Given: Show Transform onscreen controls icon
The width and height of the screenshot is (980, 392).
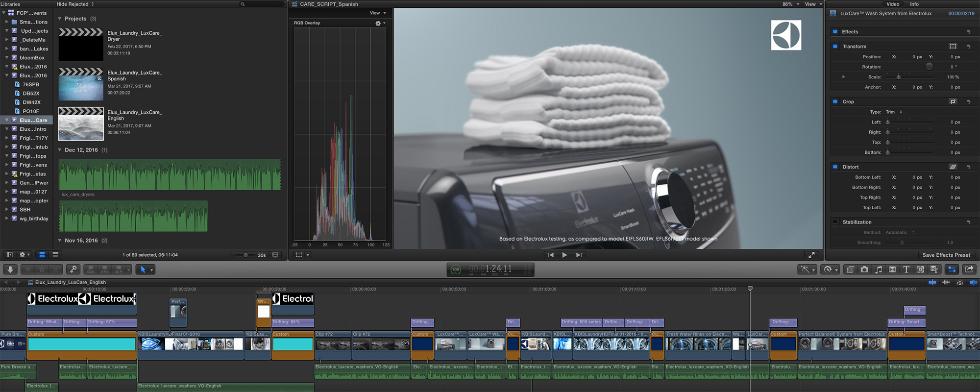Looking at the screenshot, I should [x=953, y=46].
